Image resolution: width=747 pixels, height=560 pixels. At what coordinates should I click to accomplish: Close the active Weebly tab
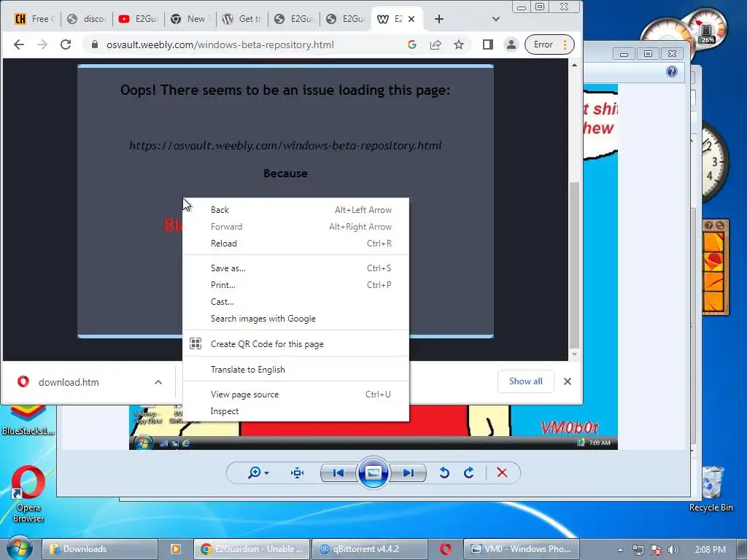411,19
